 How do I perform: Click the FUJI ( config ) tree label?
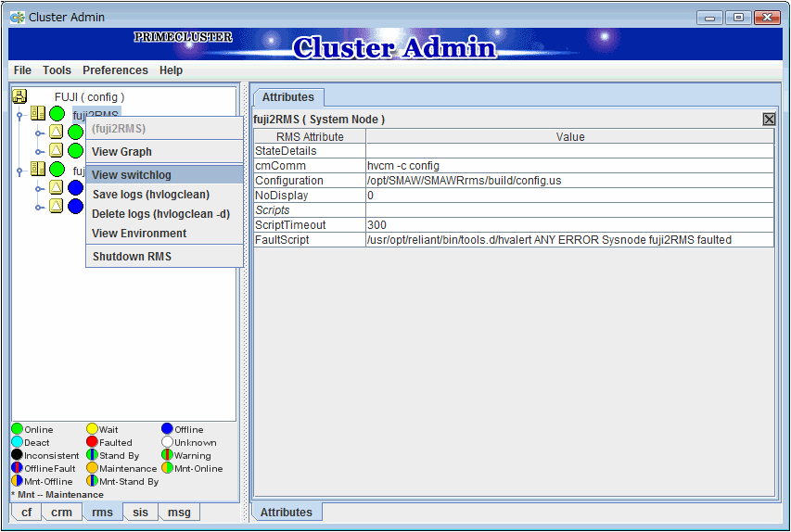[89, 96]
